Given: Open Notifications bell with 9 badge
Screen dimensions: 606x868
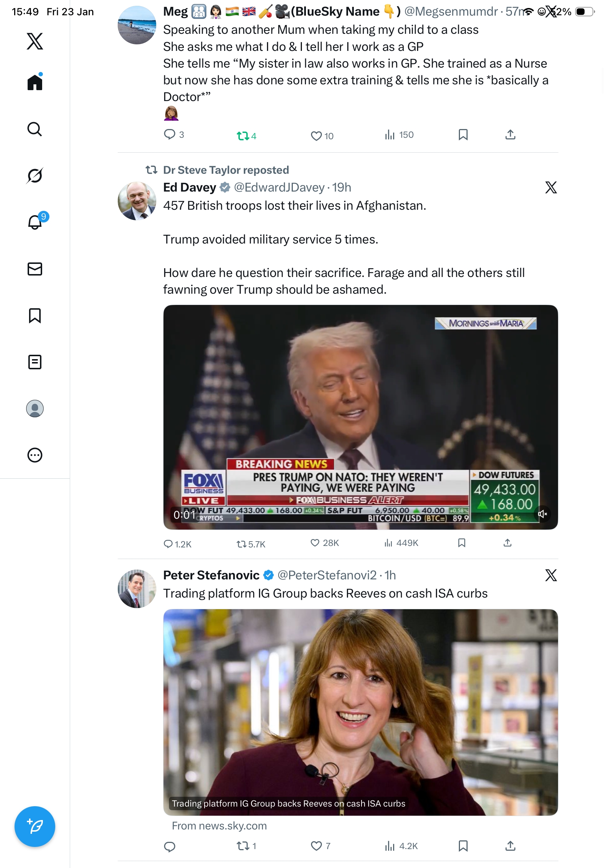Looking at the screenshot, I should [36, 222].
